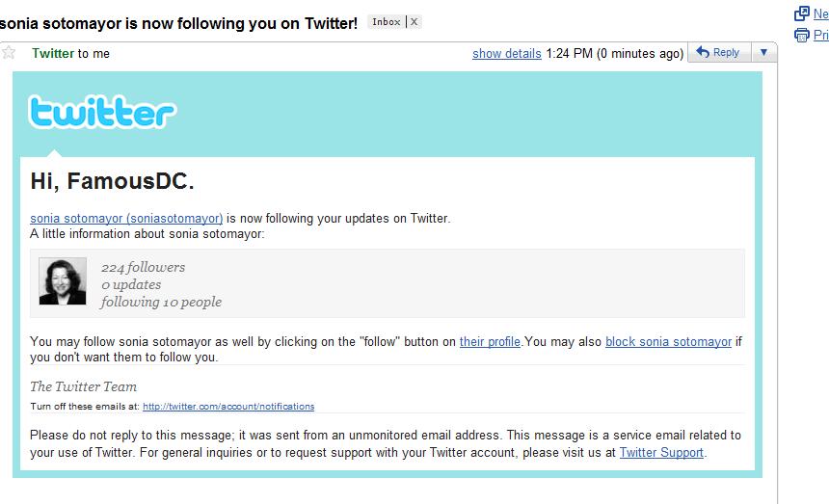Click the New window text link
Image resolution: width=829 pixels, height=504 pixels.
tap(820, 13)
